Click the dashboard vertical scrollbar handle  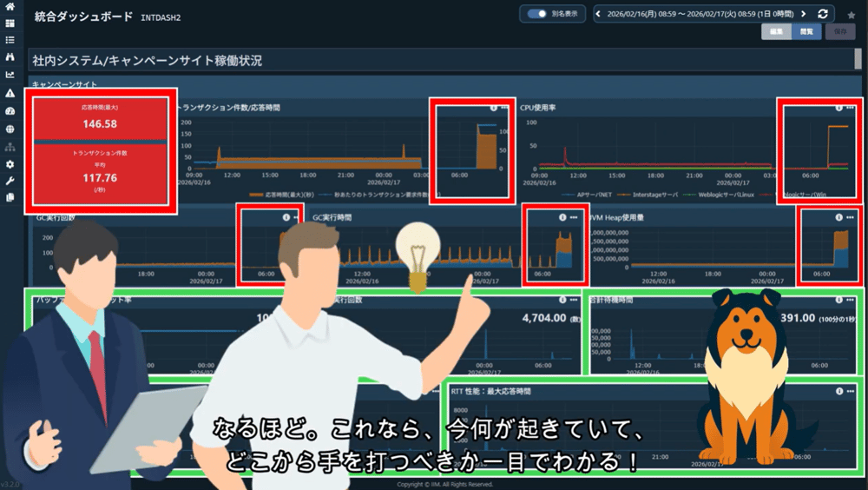pyautogui.click(x=858, y=59)
